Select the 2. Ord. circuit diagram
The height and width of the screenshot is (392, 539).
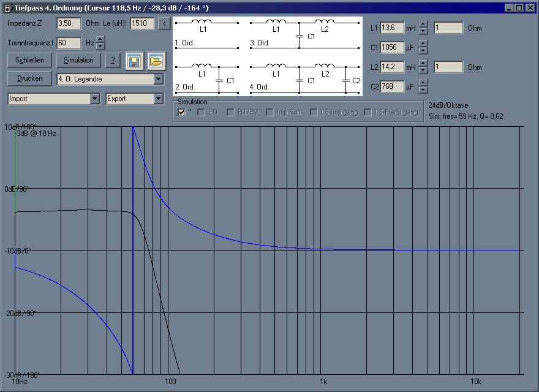(206, 78)
